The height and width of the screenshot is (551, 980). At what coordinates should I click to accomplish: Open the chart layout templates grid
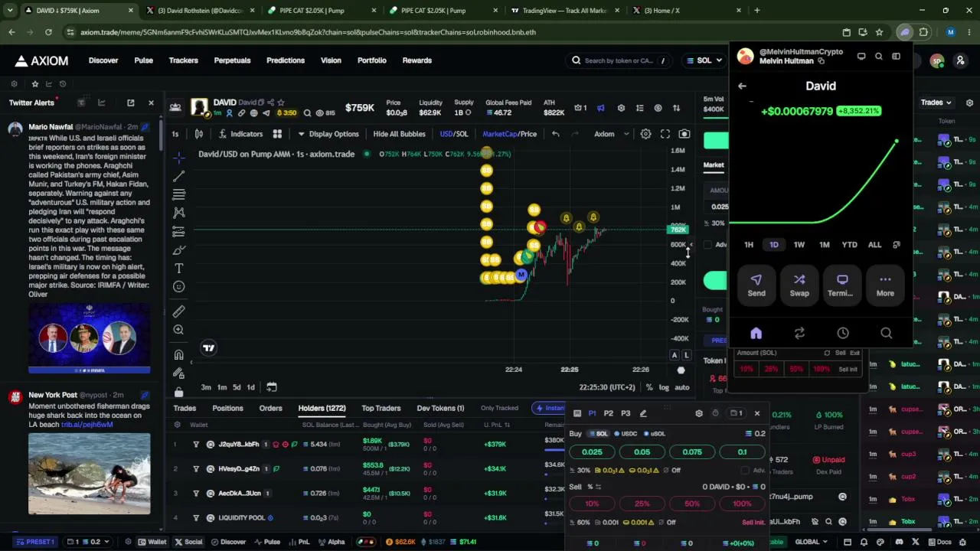[x=277, y=134]
